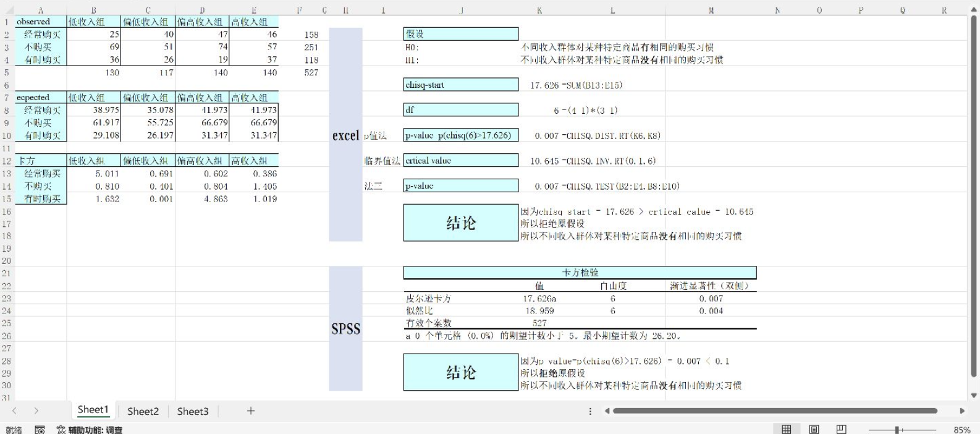
Task: Add a new sheet with plus icon
Action: (251, 411)
